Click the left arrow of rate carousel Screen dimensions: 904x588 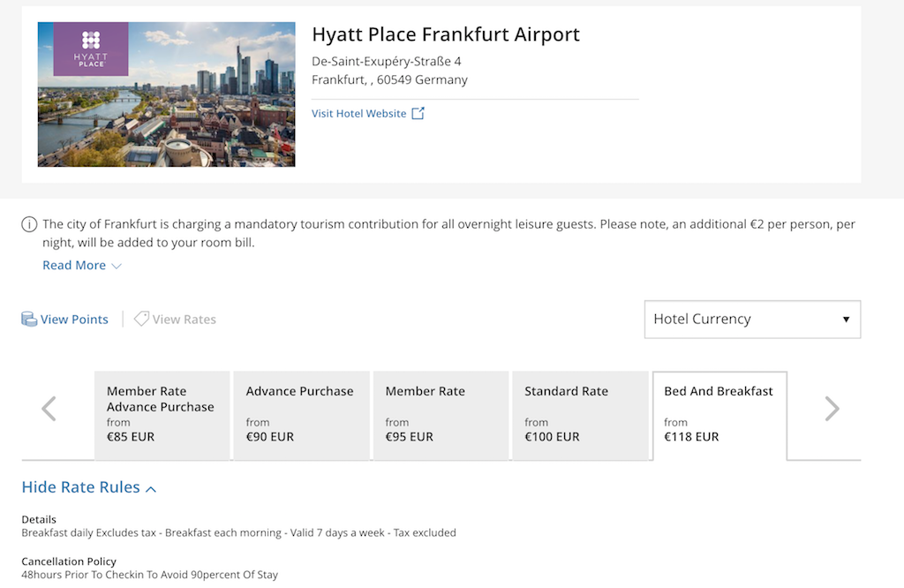click(49, 409)
